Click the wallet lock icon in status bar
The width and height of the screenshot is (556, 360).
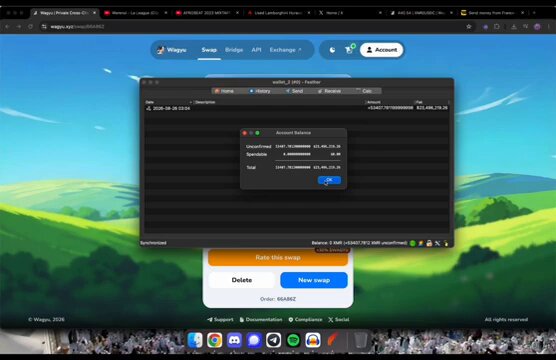[x=429, y=243]
